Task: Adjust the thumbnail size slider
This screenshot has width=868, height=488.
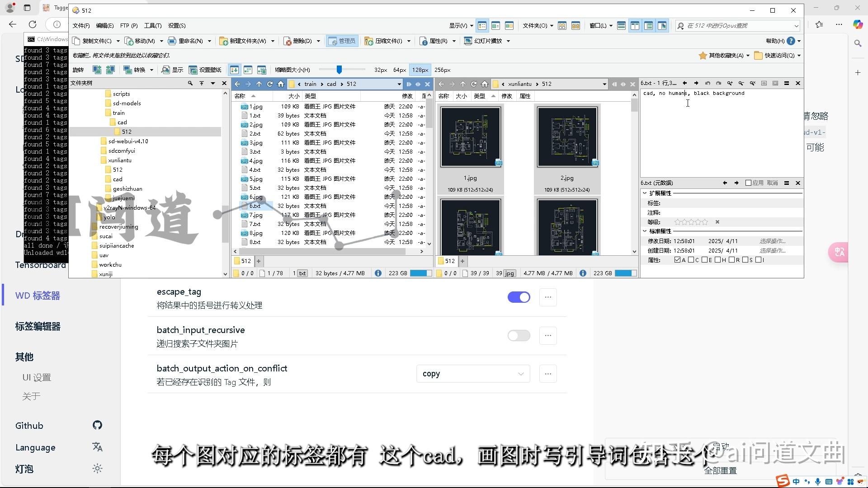Action: coord(339,70)
